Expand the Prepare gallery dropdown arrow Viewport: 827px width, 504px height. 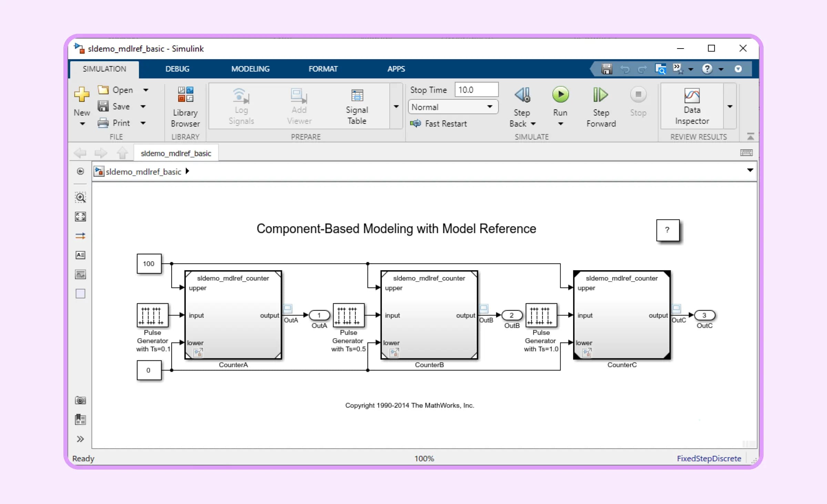click(x=396, y=107)
